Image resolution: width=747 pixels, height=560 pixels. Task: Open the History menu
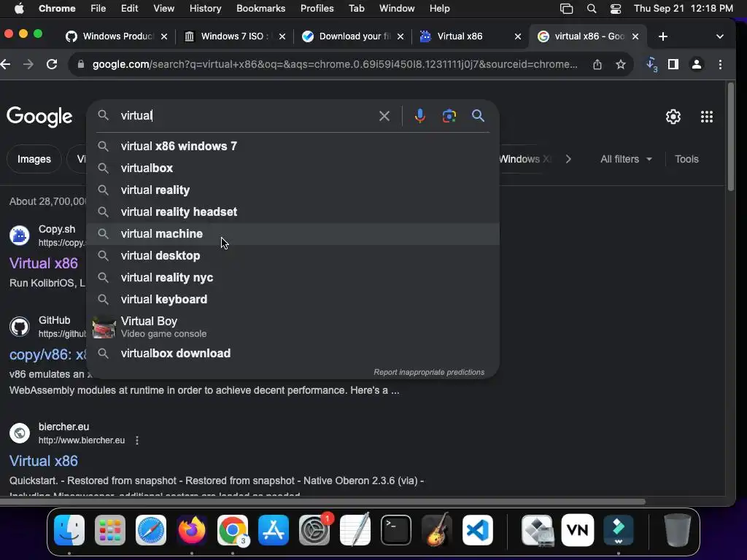pos(205,9)
